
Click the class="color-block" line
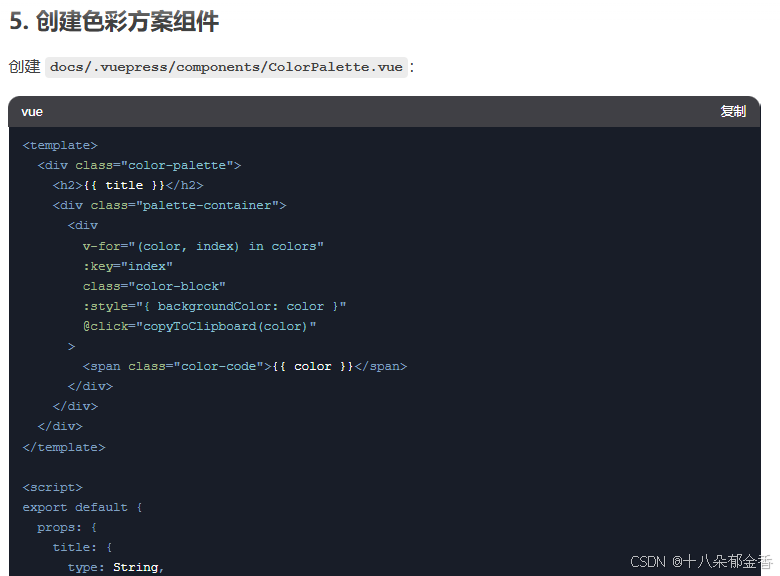pos(154,287)
